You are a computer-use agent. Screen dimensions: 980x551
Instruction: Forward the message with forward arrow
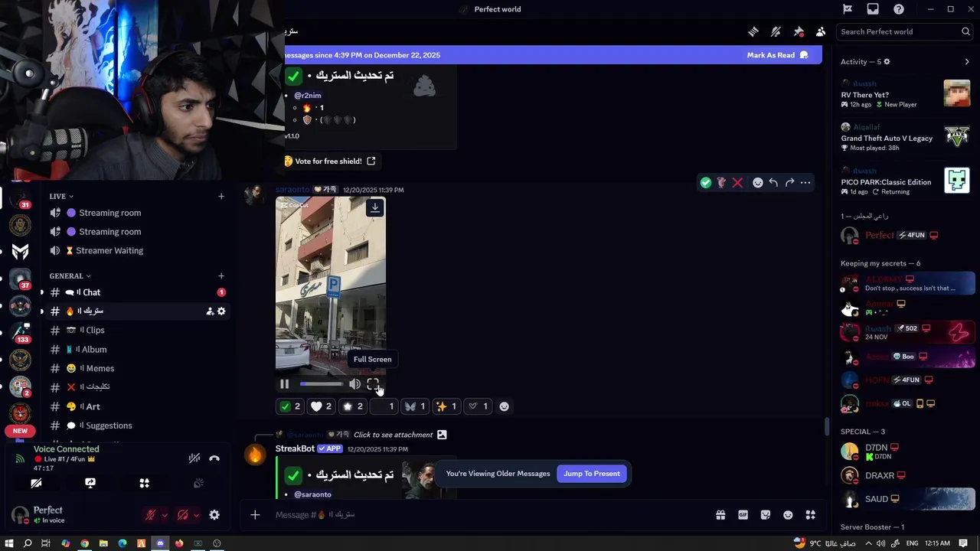789,182
